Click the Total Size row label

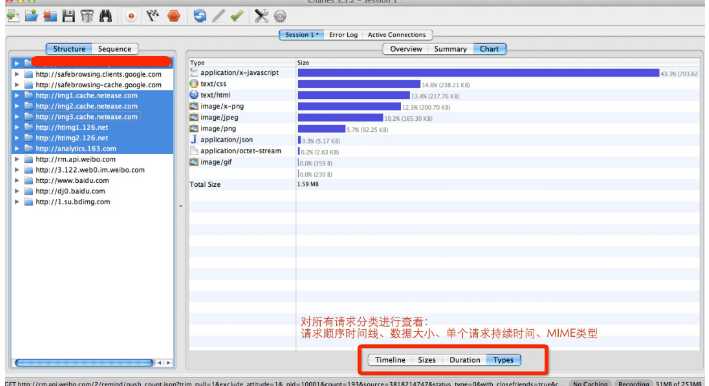(205, 184)
